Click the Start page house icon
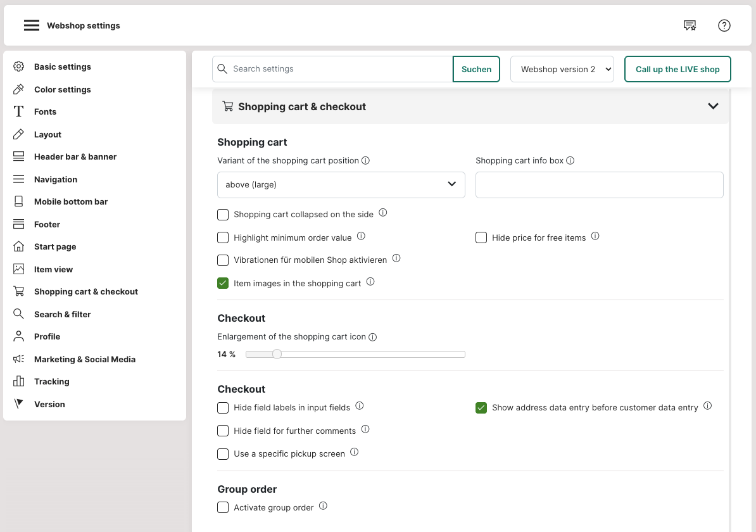Image resolution: width=756 pixels, height=532 pixels. (19, 246)
